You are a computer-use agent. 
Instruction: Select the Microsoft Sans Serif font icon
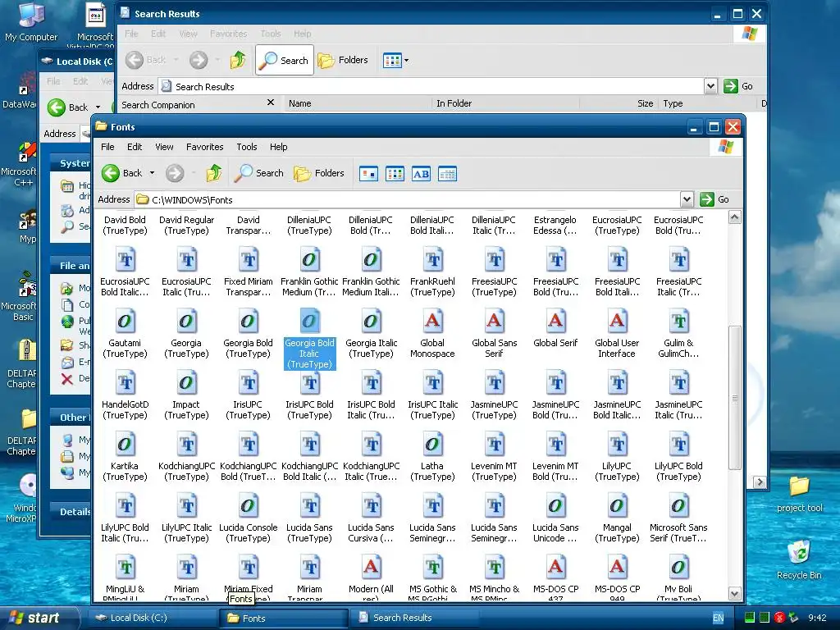pos(678,506)
